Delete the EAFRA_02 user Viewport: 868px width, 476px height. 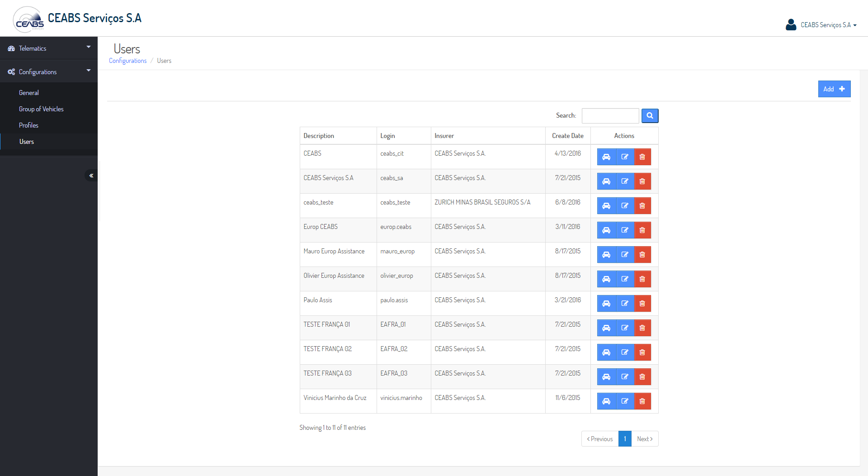click(x=642, y=352)
